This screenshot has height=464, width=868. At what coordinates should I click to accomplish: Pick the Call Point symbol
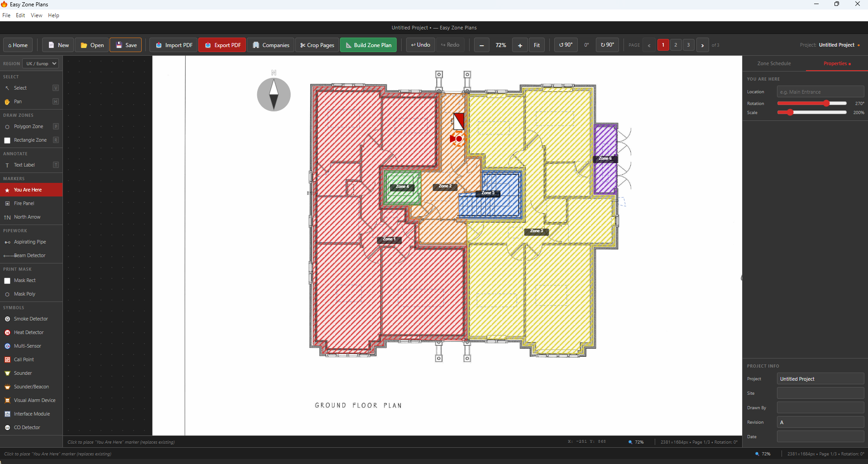click(31, 359)
